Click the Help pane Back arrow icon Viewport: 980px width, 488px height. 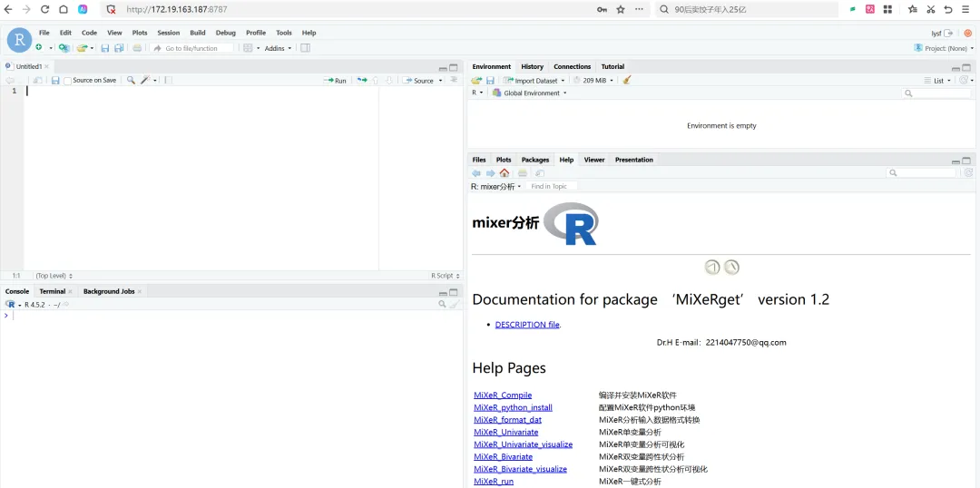[477, 173]
